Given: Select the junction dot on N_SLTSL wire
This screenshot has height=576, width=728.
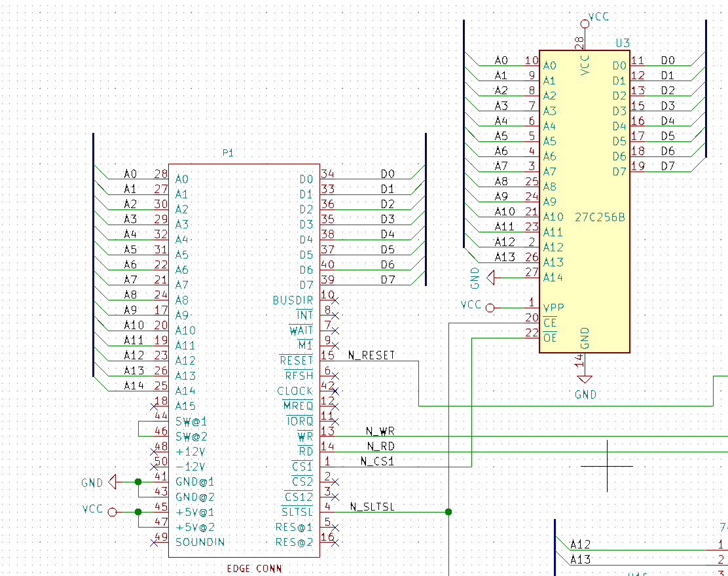Looking at the screenshot, I should [x=448, y=512].
